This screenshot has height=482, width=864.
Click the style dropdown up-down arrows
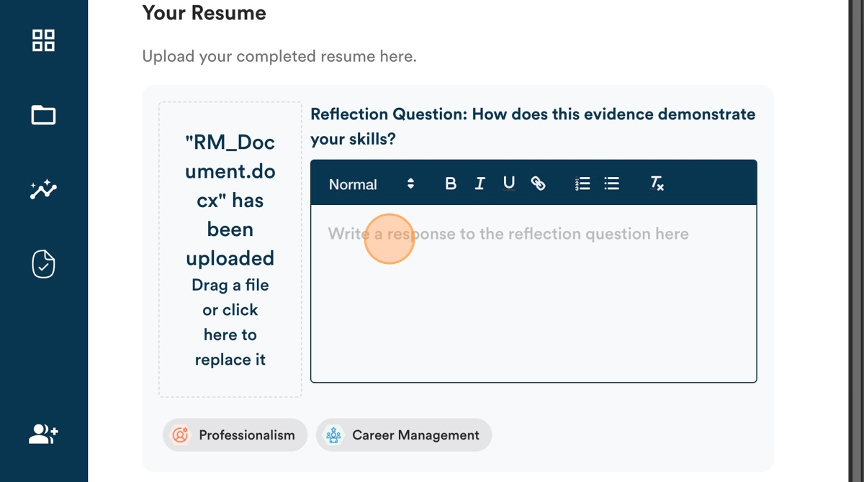pyautogui.click(x=411, y=184)
